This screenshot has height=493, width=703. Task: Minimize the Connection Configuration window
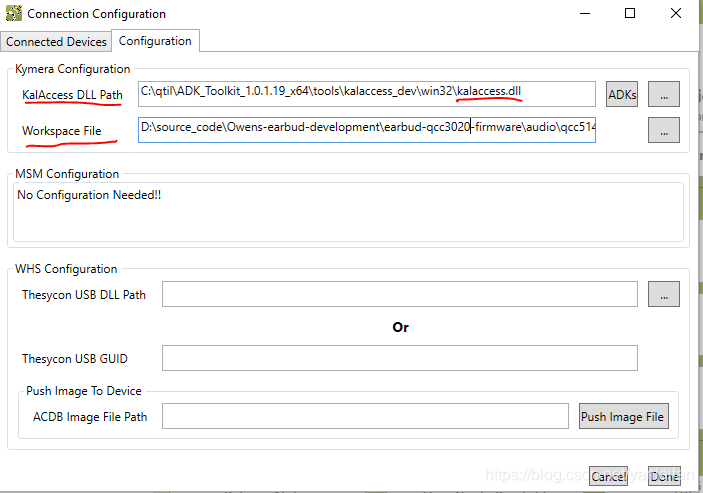pos(585,13)
